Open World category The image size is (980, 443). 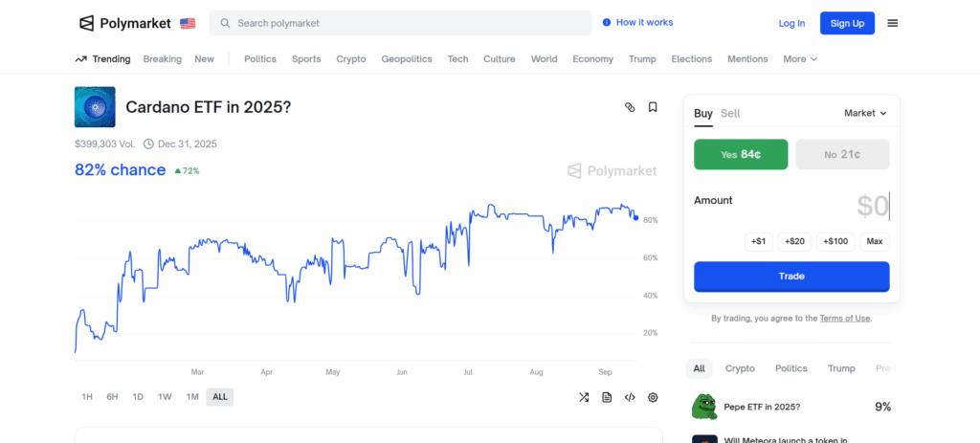(x=545, y=59)
